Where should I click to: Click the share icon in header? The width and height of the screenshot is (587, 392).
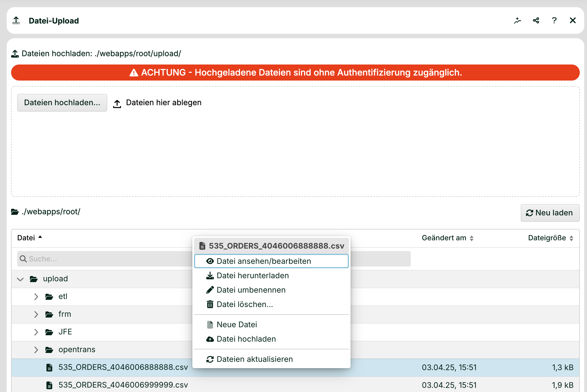(x=536, y=20)
